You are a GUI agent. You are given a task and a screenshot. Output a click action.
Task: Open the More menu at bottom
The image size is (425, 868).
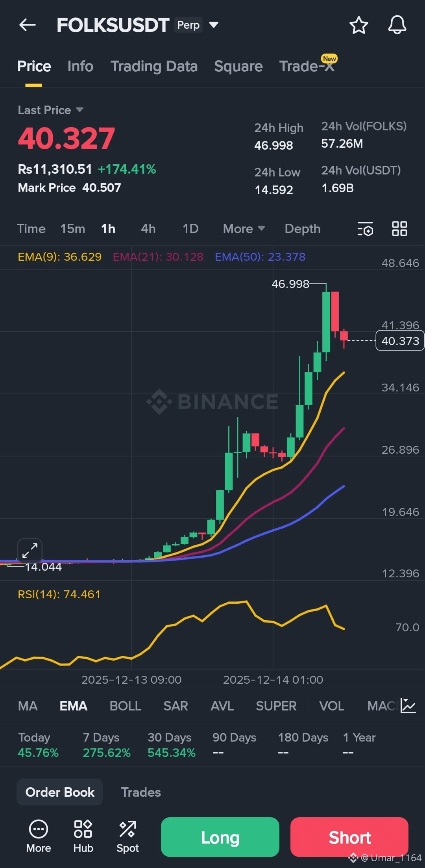point(39,836)
